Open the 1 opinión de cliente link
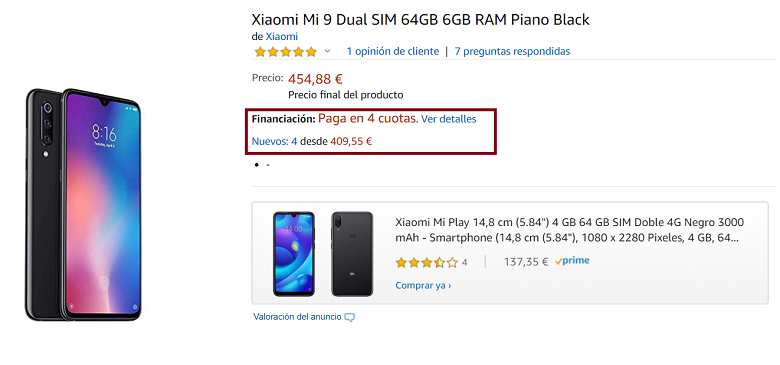 point(393,51)
